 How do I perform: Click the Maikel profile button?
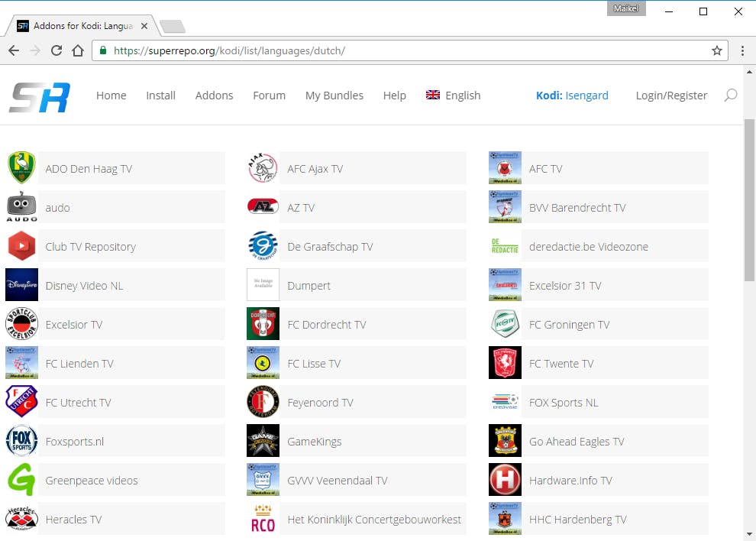[626, 8]
